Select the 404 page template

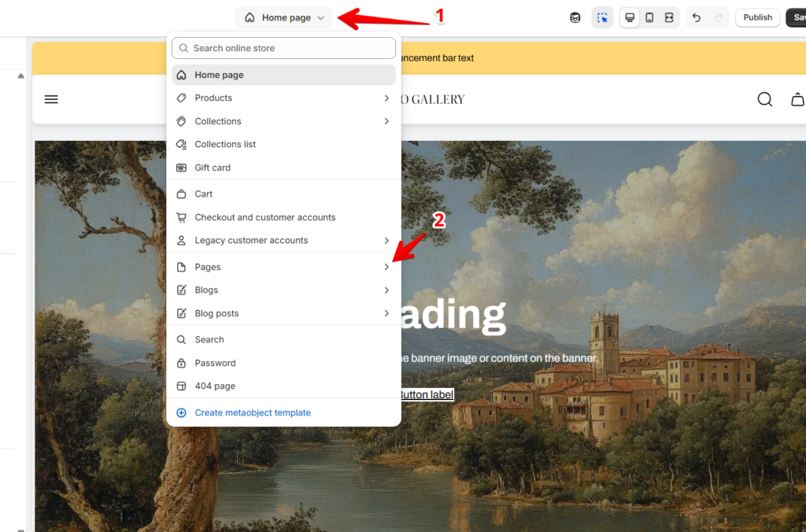(283, 386)
